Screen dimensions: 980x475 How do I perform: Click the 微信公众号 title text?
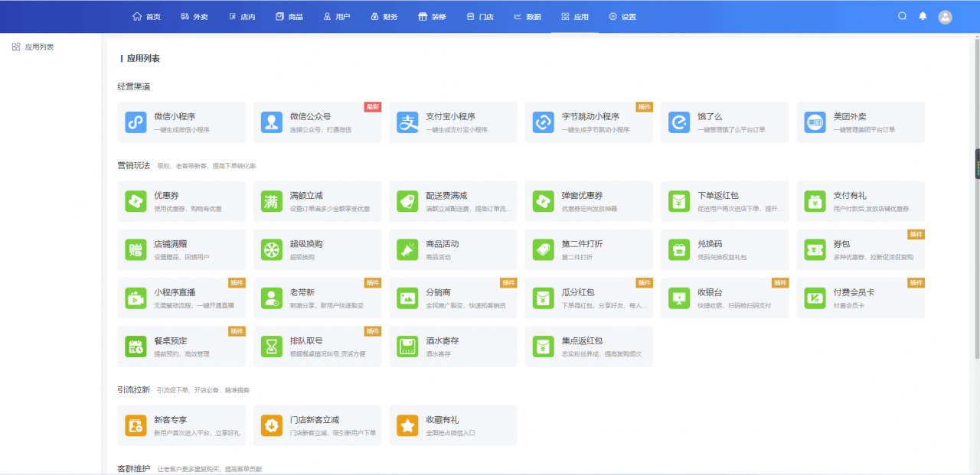click(x=310, y=117)
